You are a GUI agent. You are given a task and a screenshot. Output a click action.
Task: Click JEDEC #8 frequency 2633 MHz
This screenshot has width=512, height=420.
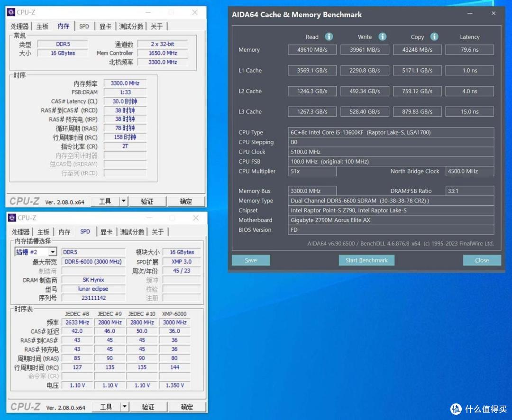click(x=77, y=322)
